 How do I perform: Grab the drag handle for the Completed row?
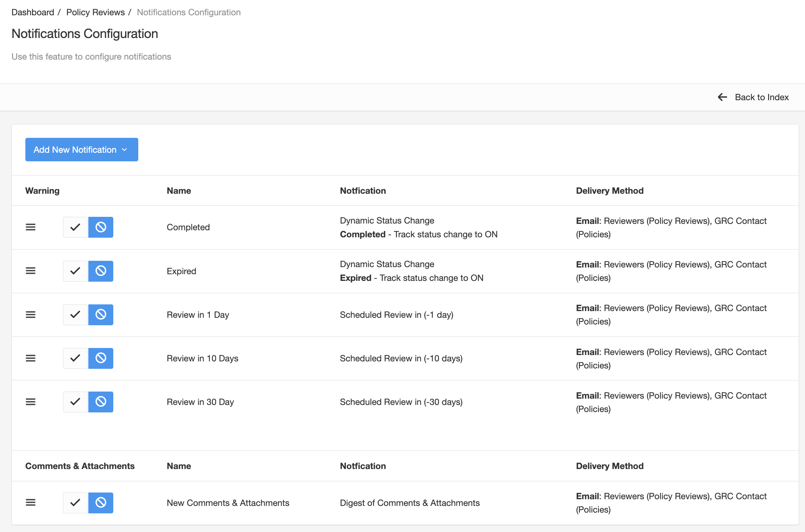click(31, 227)
